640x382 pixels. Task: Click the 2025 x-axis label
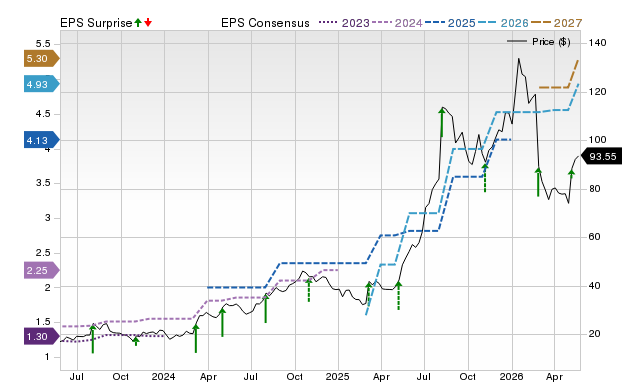337,376
